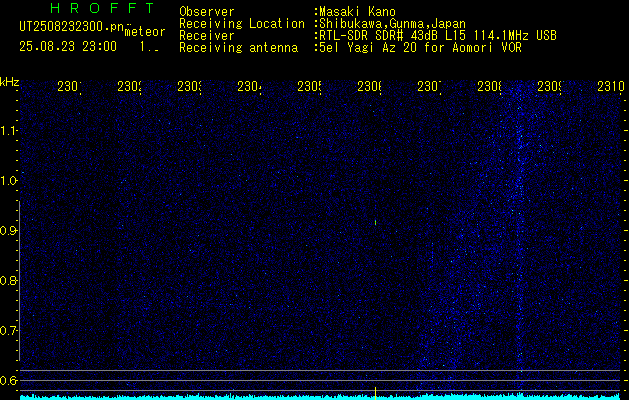Click the 1.1 kHz frequency label
Image resolution: width=629 pixels, height=400 pixels.
pos(9,130)
